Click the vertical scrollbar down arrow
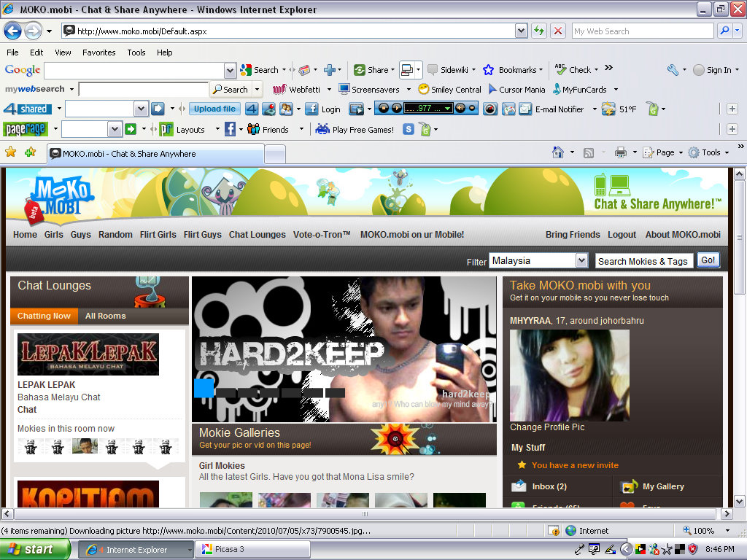The width and height of the screenshot is (747, 560). [739, 502]
